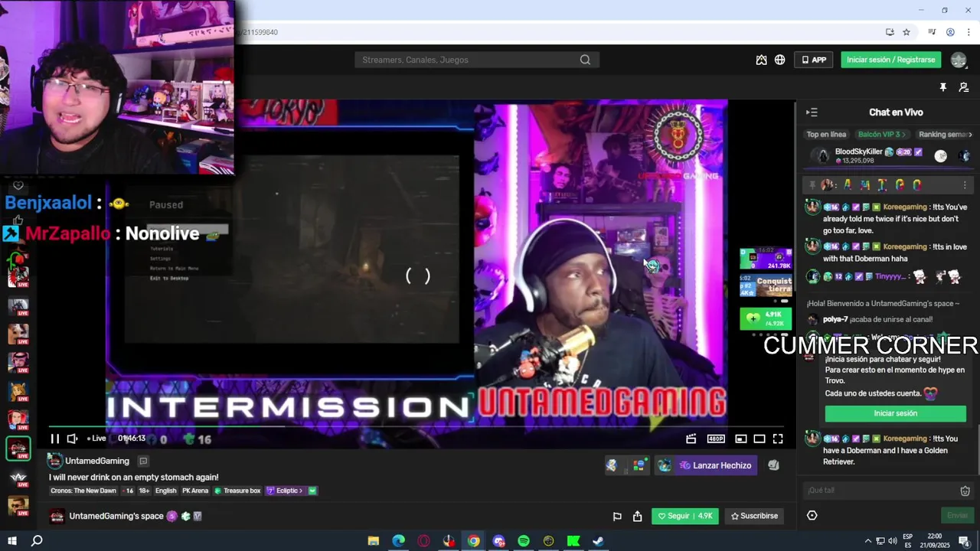
Task: Open clip creation icon in player bar
Action: coord(691,439)
